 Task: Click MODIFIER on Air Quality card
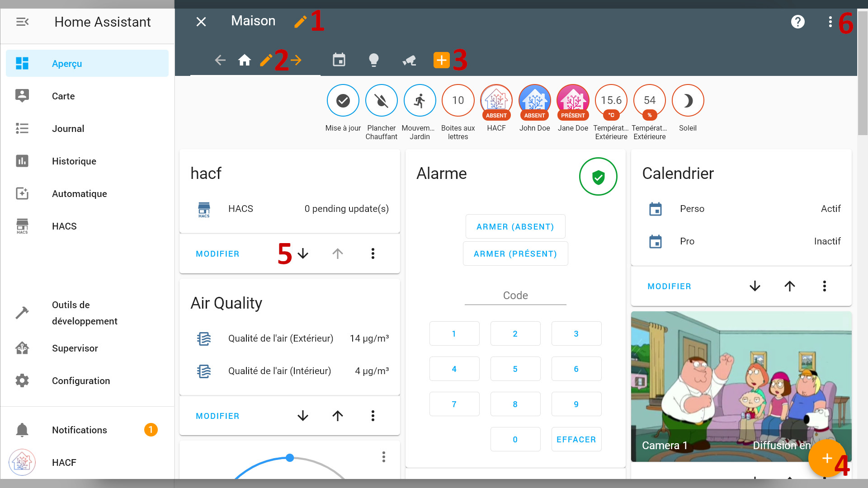point(217,416)
